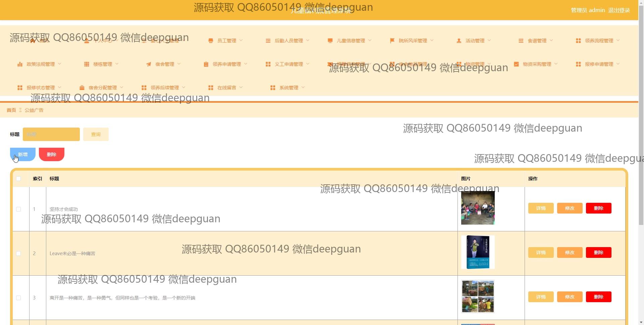The image size is (644, 325).
Task: Click the clipboard icon for 领养申请管理
Action: click(206, 64)
